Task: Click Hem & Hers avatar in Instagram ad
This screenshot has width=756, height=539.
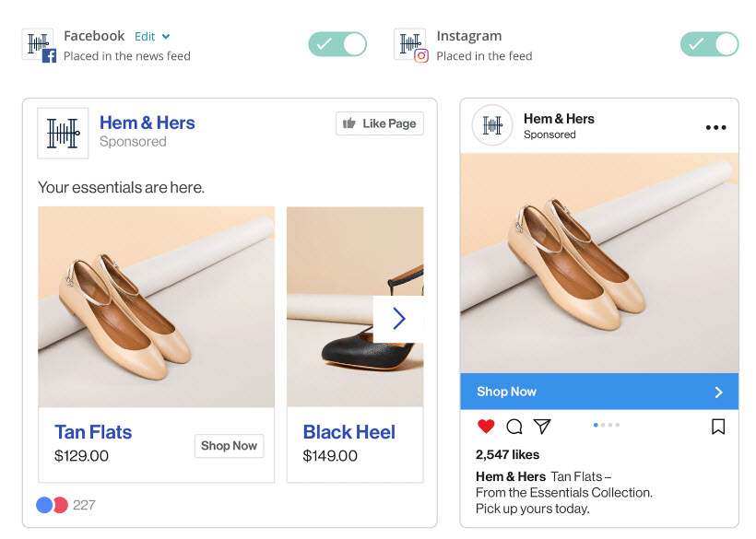Action: pyautogui.click(x=492, y=125)
